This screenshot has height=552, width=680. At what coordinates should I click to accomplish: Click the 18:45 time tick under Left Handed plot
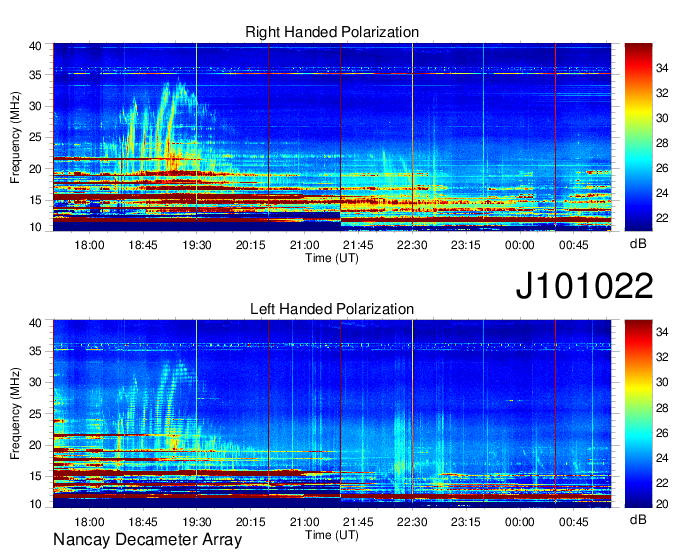[143, 522]
